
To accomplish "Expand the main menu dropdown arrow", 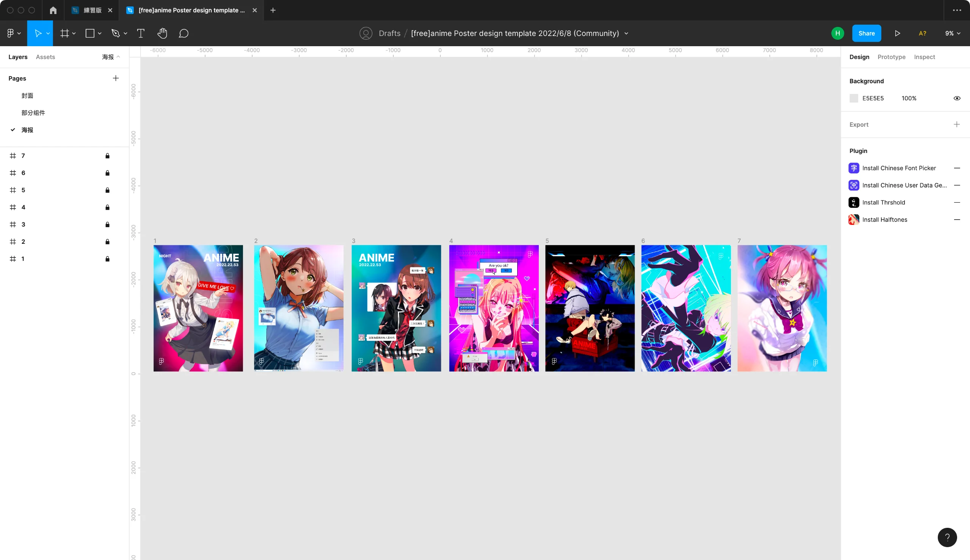I will click(19, 33).
